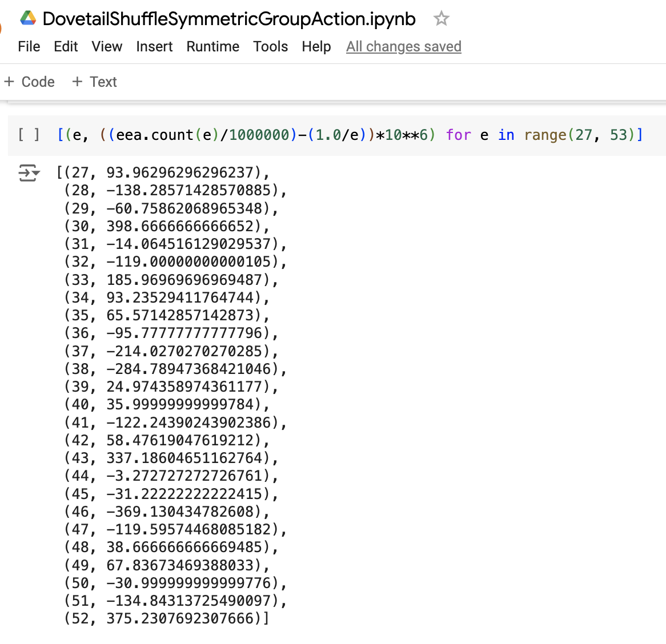Image resolution: width=666 pixels, height=644 pixels.
Task: Open the View menu
Action: (x=107, y=46)
